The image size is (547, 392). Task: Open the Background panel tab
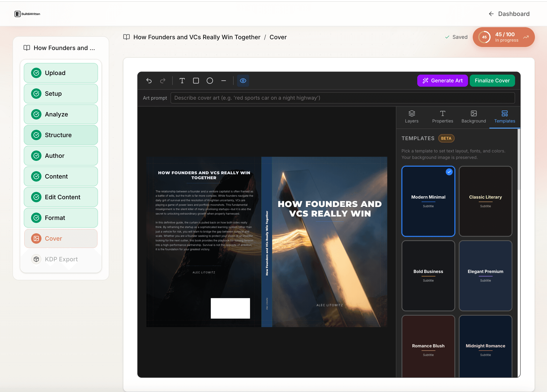[474, 117]
